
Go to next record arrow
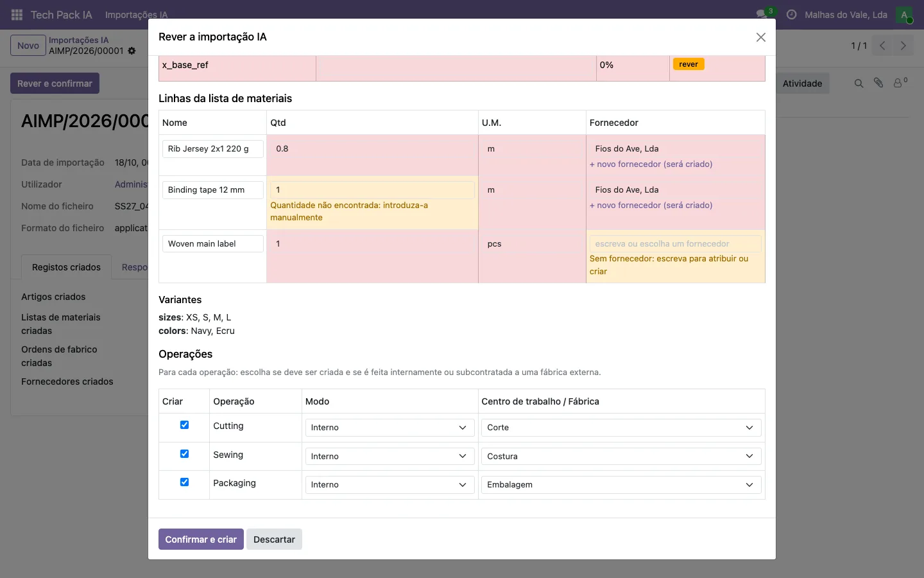click(x=903, y=46)
